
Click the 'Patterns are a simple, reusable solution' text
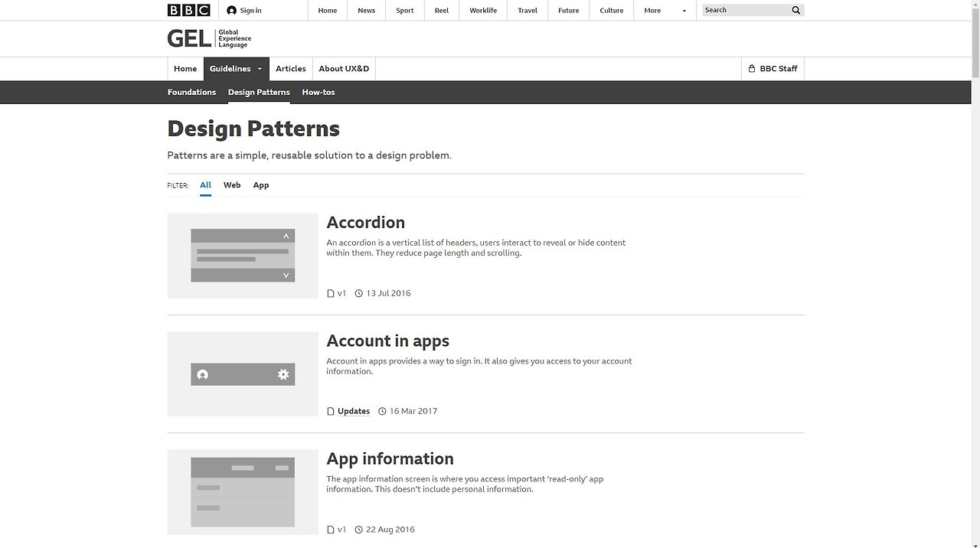click(x=309, y=155)
